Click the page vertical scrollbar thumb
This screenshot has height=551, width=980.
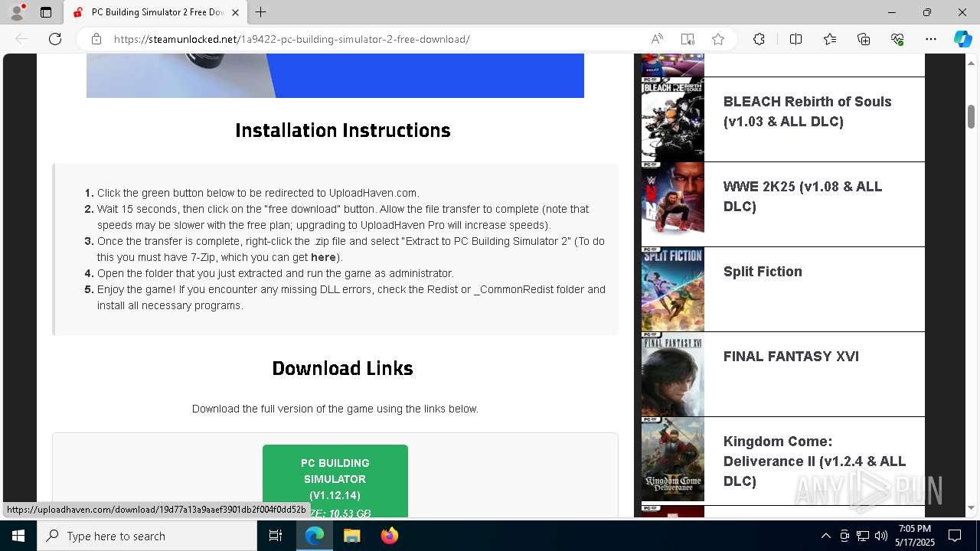(x=971, y=116)
